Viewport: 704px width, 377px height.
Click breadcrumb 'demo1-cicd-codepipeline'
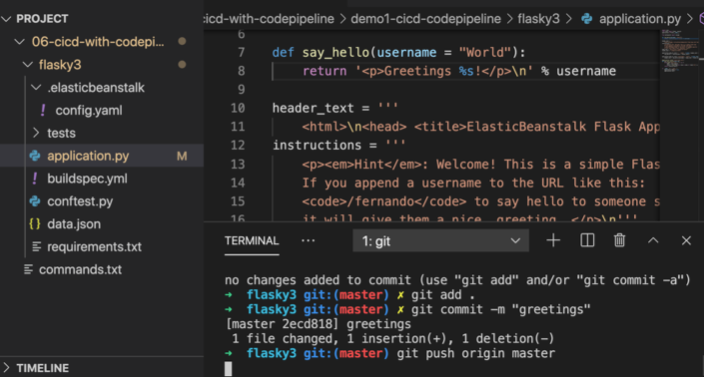coord(426,19)
